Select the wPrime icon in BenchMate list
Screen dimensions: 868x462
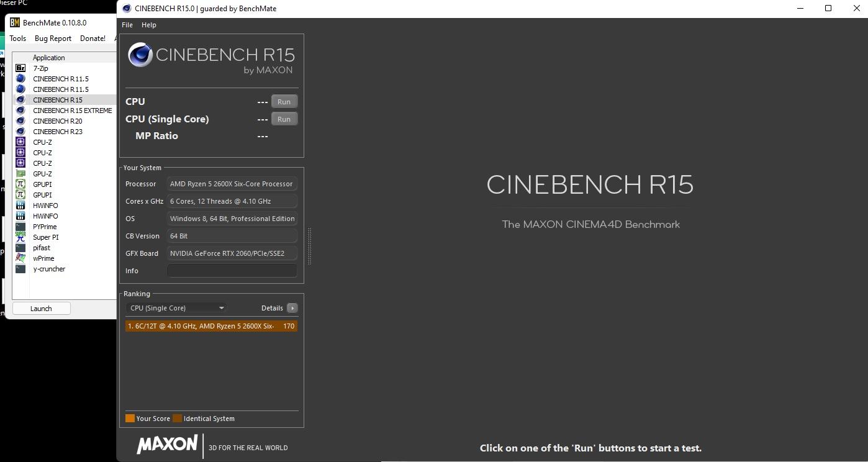point(20,258)
